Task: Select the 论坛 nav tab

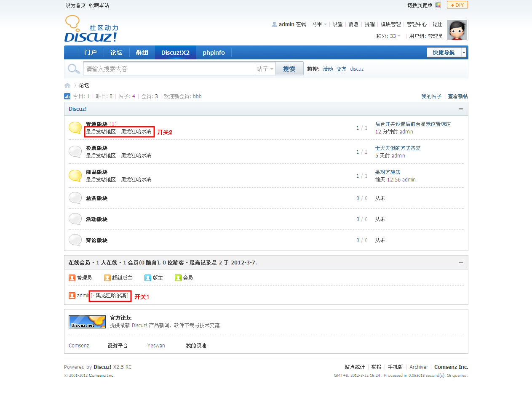Action: 116,53
